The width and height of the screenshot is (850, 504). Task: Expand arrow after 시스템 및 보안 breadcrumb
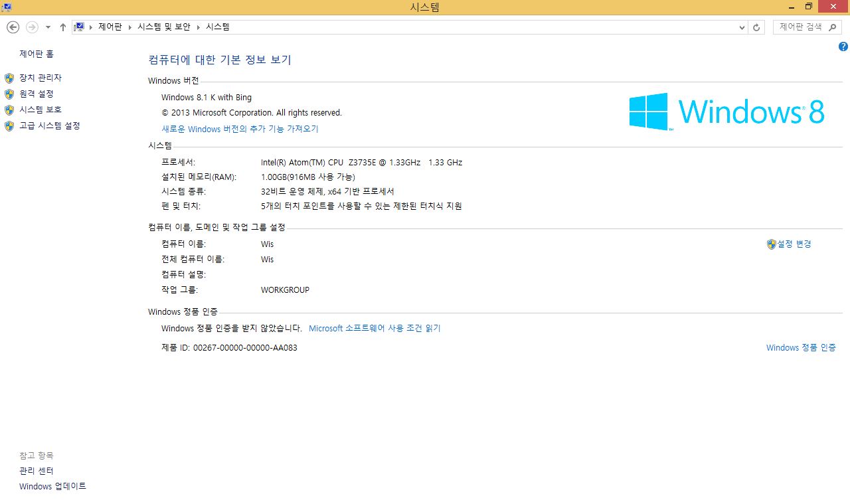point(198,27)
